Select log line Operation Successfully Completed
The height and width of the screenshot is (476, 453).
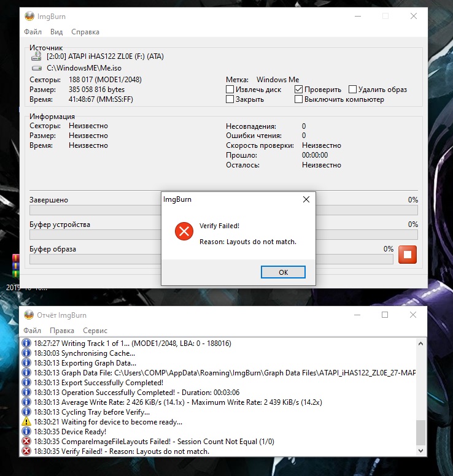(x=137, y=392)
